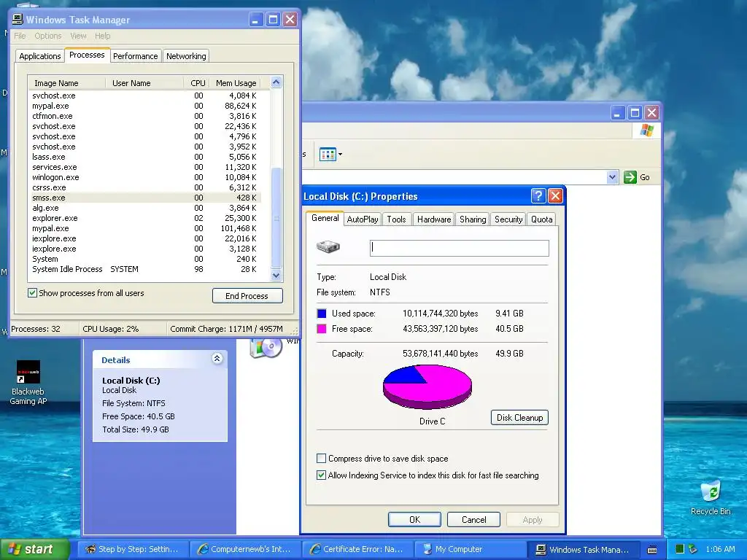Confirm with the OK button
Screen dimensions: 747x560
(414, 519)
